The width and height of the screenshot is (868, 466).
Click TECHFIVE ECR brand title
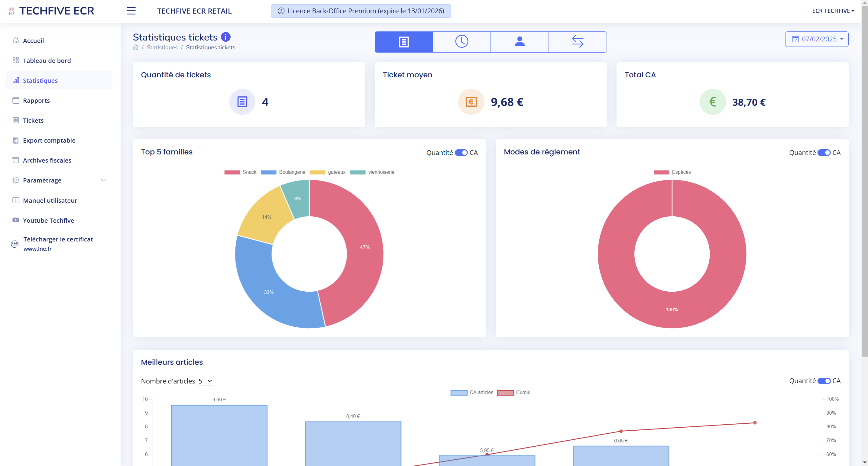[57, 11]
